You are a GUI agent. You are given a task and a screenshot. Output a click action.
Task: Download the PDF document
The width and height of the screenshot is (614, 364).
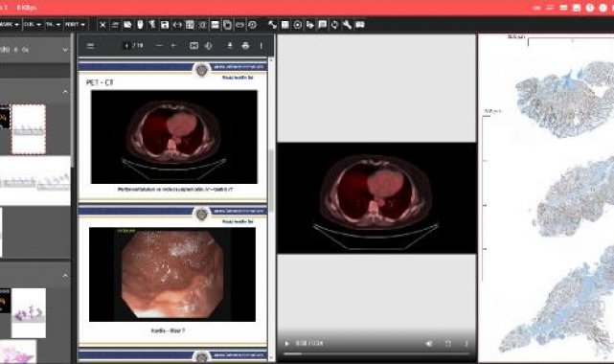pos(230,46)
